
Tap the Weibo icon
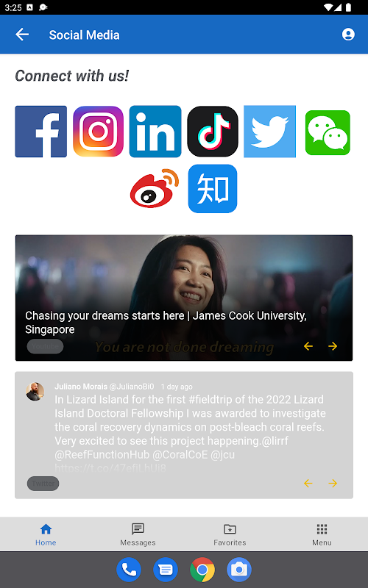(155, 188)
